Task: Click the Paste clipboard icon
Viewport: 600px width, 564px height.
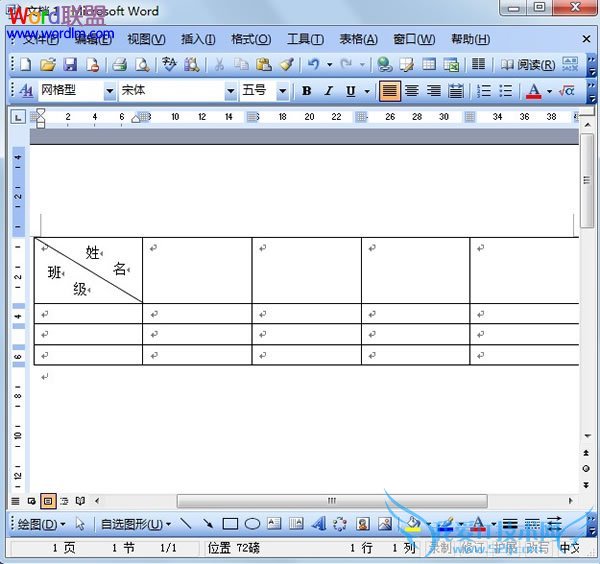Action: coord(264,64)
